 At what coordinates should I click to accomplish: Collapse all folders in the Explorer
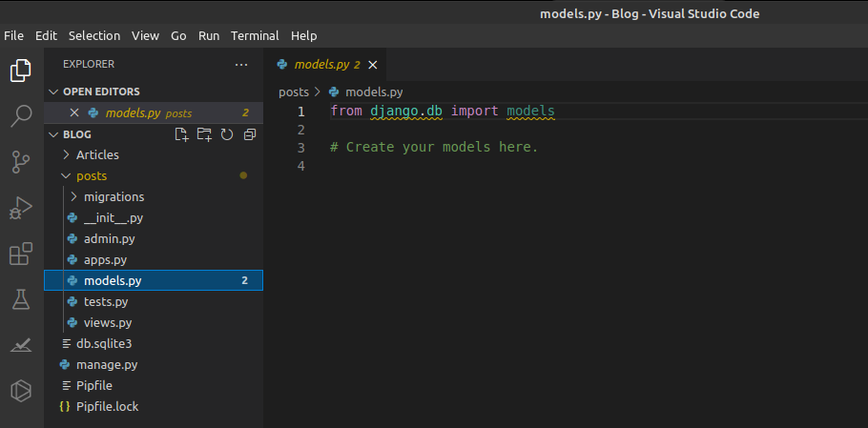click(x=250, y=134)
